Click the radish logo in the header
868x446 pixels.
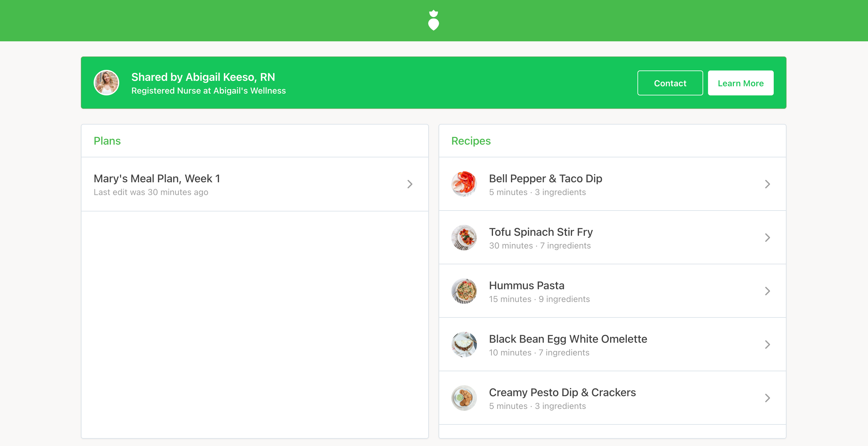click(433, 20)
